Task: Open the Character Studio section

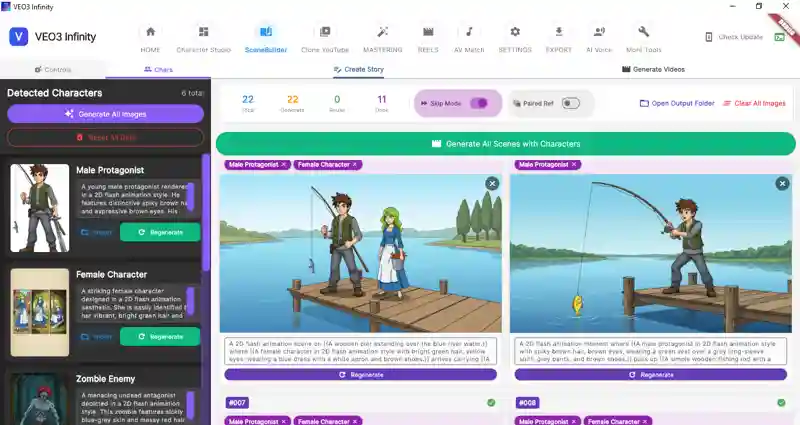Action: (204, 38)
